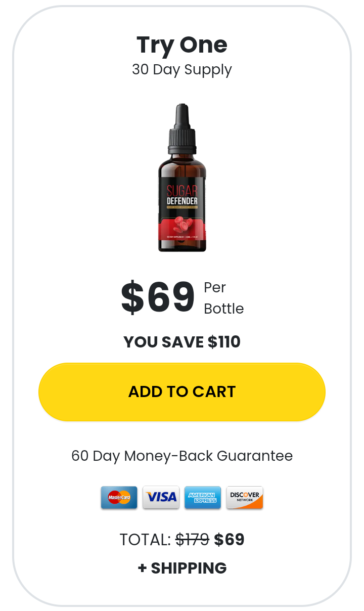Click the crossed-out $179 price
This screenshot has height=611, width=364.
tap(192, 540)
